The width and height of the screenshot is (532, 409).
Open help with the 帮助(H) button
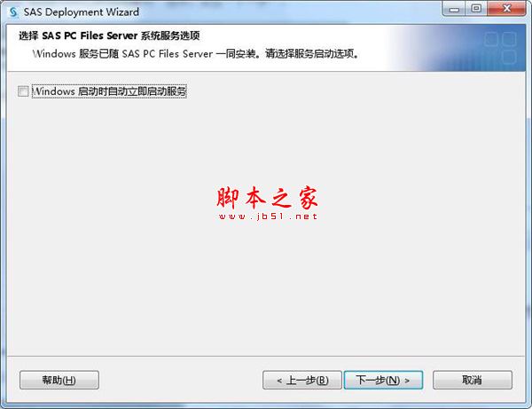click(59, 380)
